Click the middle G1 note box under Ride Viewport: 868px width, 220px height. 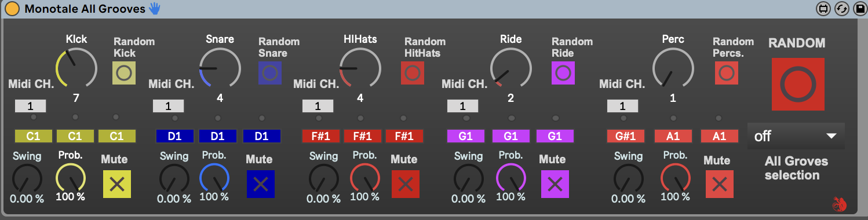point(510,136)
